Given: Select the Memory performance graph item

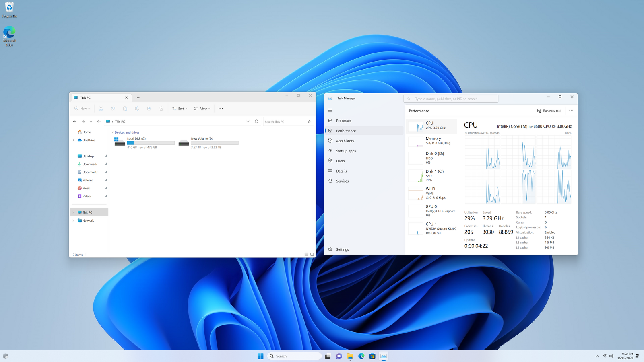Looking at the screenshot, I should (x=432, y=141).
